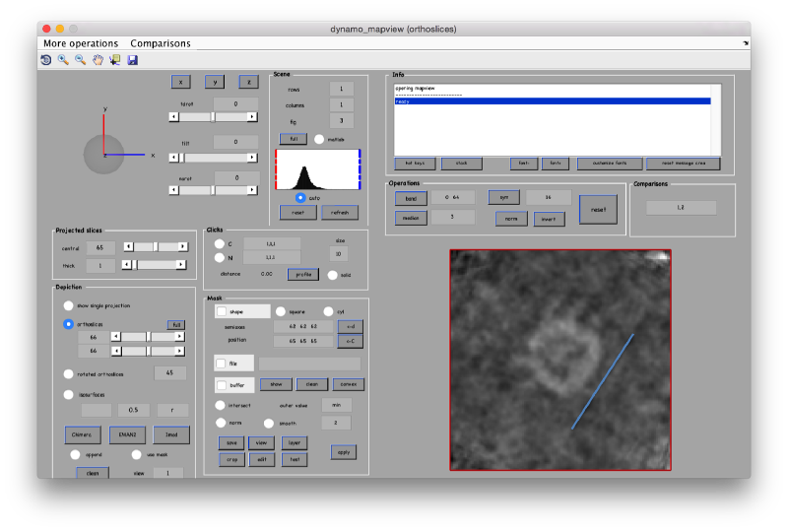Click the z axis view button
The height and width of the screenshot is (532, 788).
point(249,82)
